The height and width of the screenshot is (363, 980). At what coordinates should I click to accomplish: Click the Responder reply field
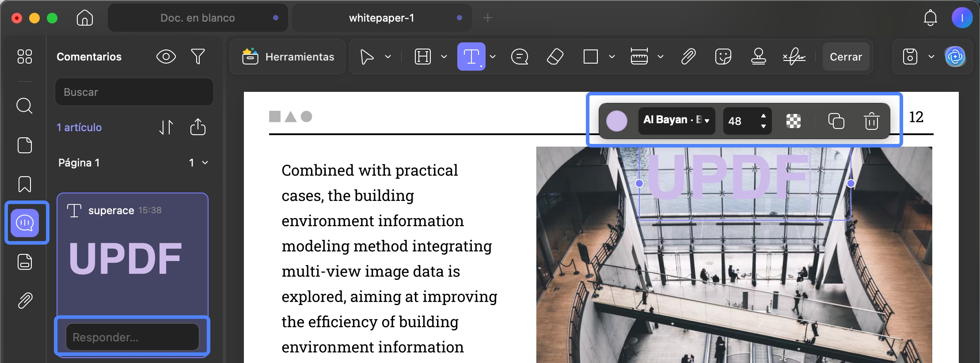pos(132,337)
